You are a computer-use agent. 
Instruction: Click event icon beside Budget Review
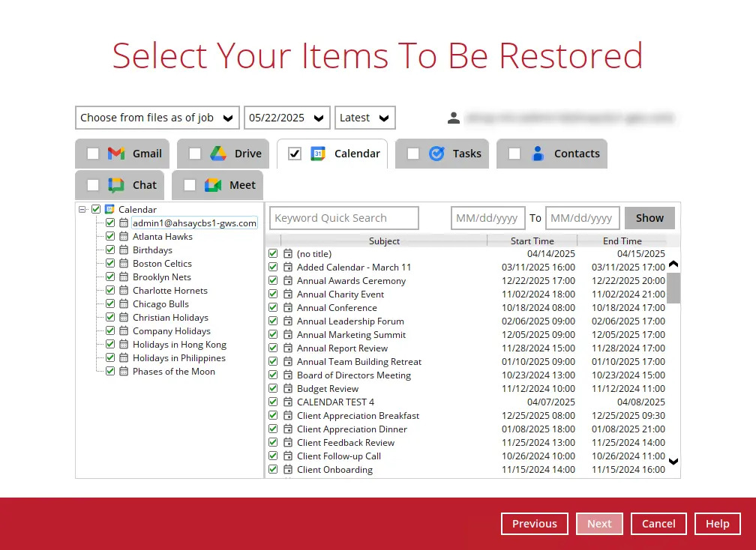(x=288, y=389)
